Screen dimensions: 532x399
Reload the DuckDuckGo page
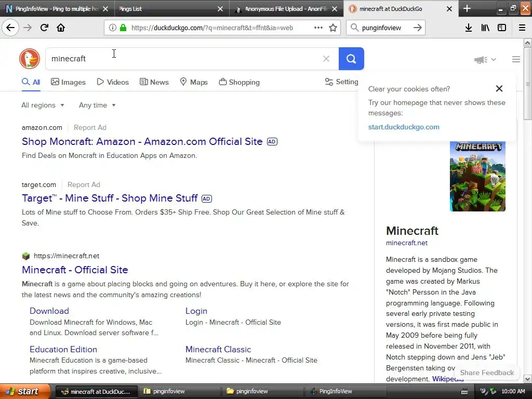[44, 28]
